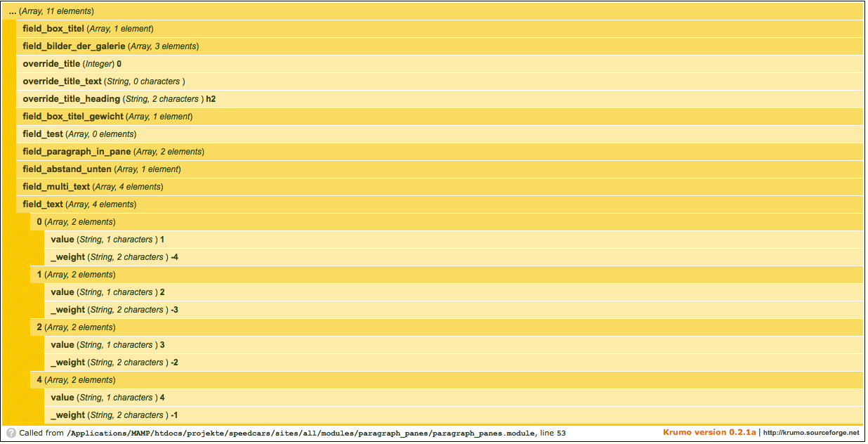Collapse the root array of 11 elements

tap(433, 11)
